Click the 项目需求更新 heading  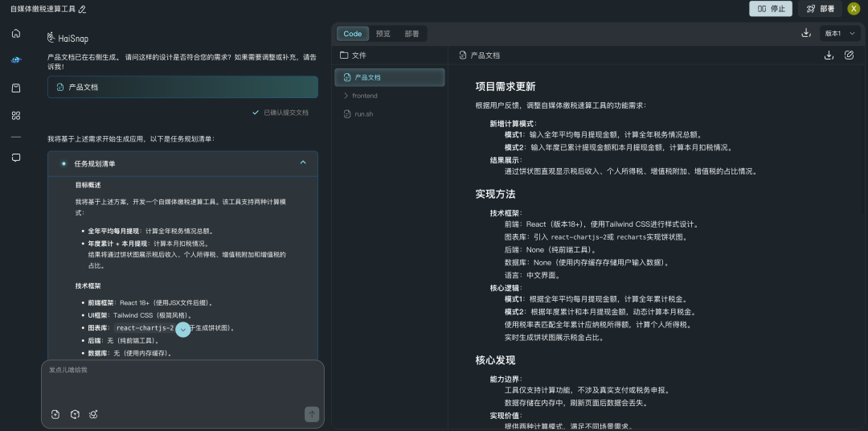tap(506, 86)
